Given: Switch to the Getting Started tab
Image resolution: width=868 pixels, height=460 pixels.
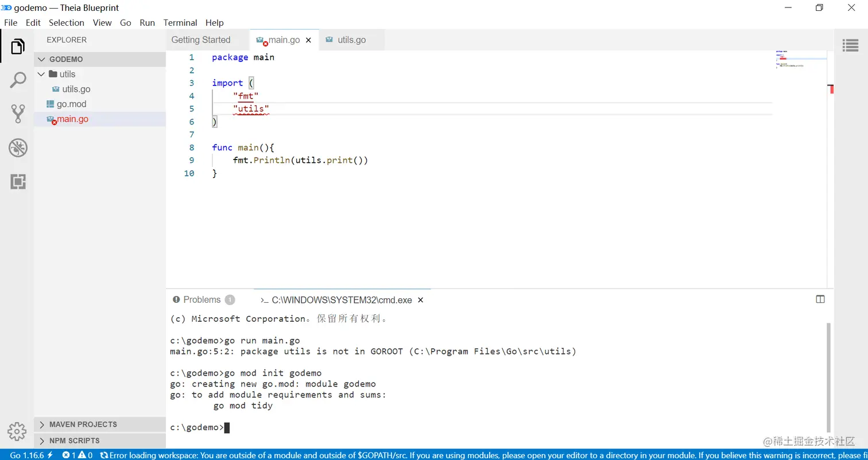Looking at the screenshot, I should pyautogui.click(x=201, y=40).
